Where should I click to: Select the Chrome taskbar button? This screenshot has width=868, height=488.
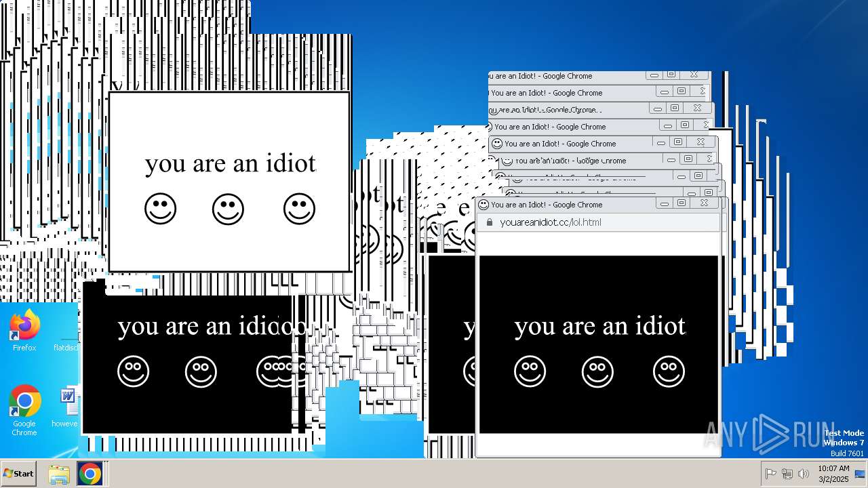coord(90,474)
